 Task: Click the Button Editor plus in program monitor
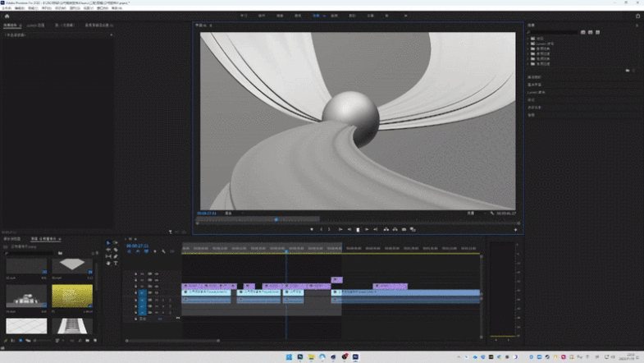[515, 230]
